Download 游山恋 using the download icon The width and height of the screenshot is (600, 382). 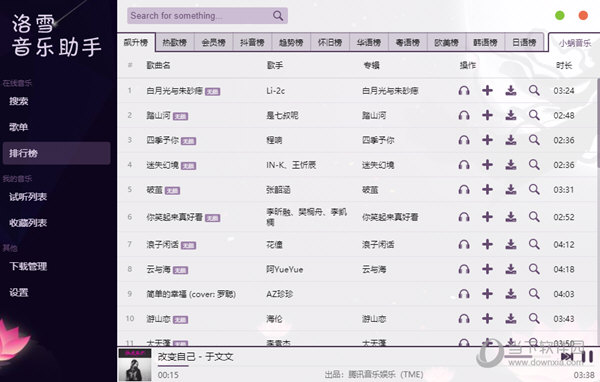[x=510, y=318]
